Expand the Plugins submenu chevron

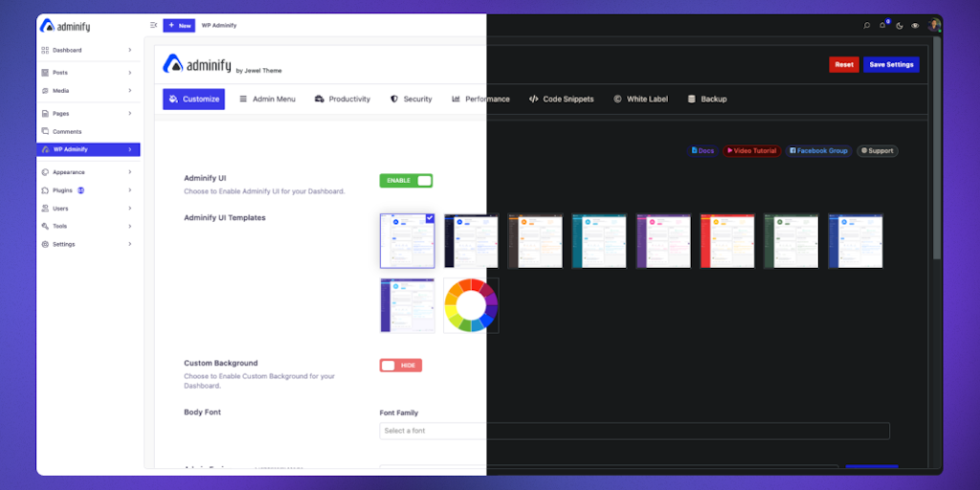(130, 190)
